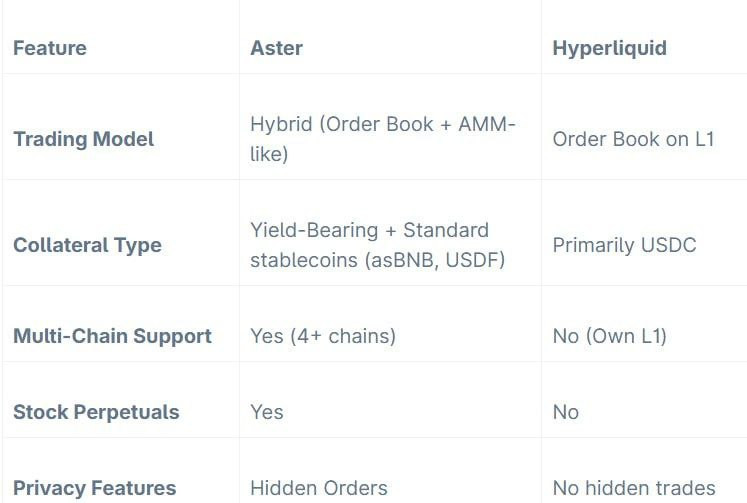
Task: Select the Multi-Chain Support row label
Action: (x=112, y=336)
